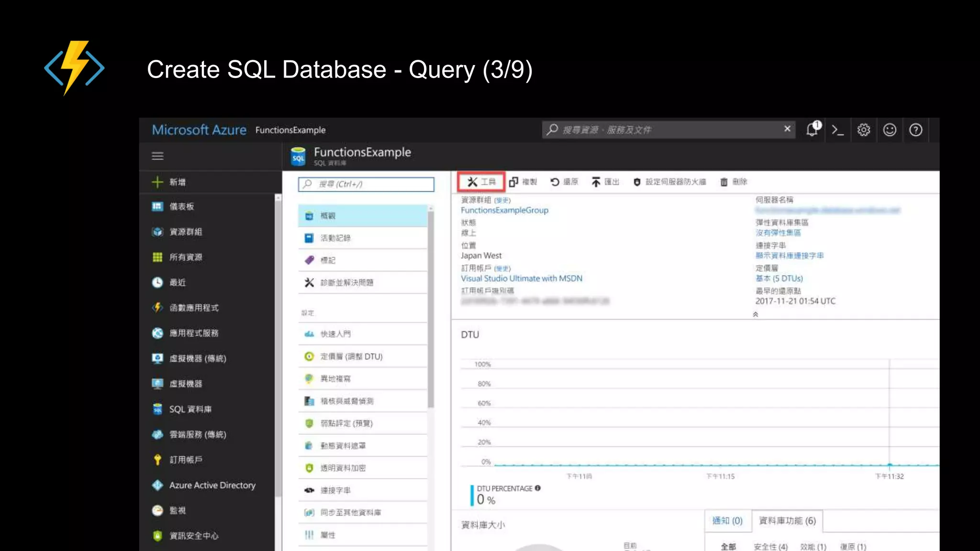
Task: Switch to 資料庫功能 (6) tab
Action: [787, 521]
